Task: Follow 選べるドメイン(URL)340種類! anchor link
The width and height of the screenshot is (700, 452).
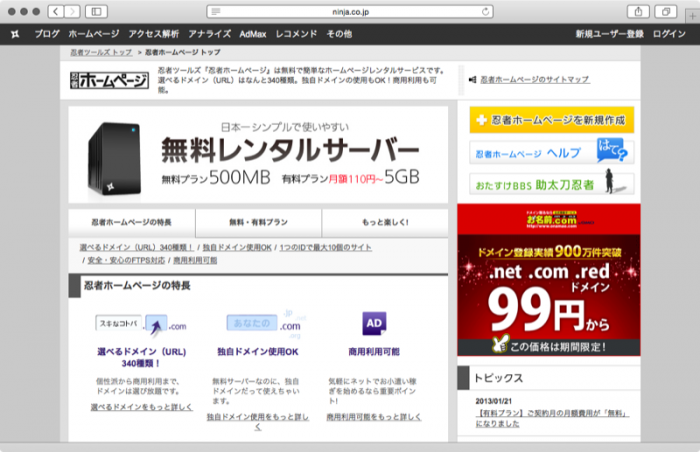Action: pos(137,247)
